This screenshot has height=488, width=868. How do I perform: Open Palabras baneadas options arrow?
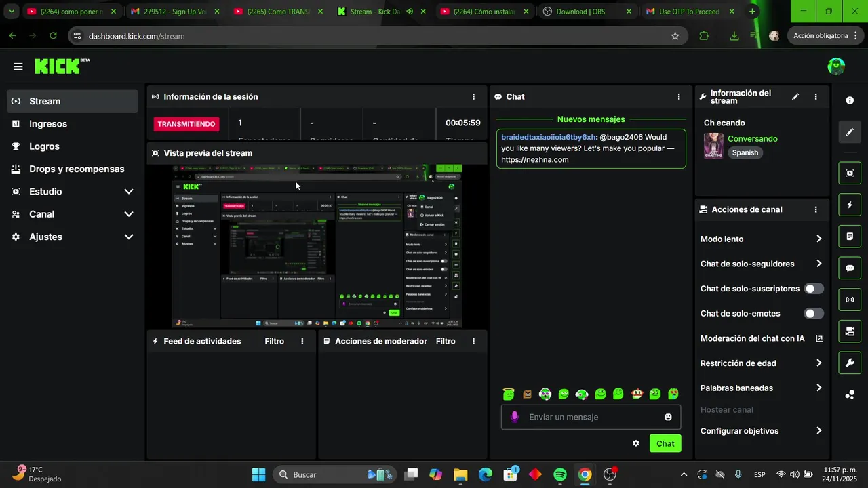pos(818,388)
